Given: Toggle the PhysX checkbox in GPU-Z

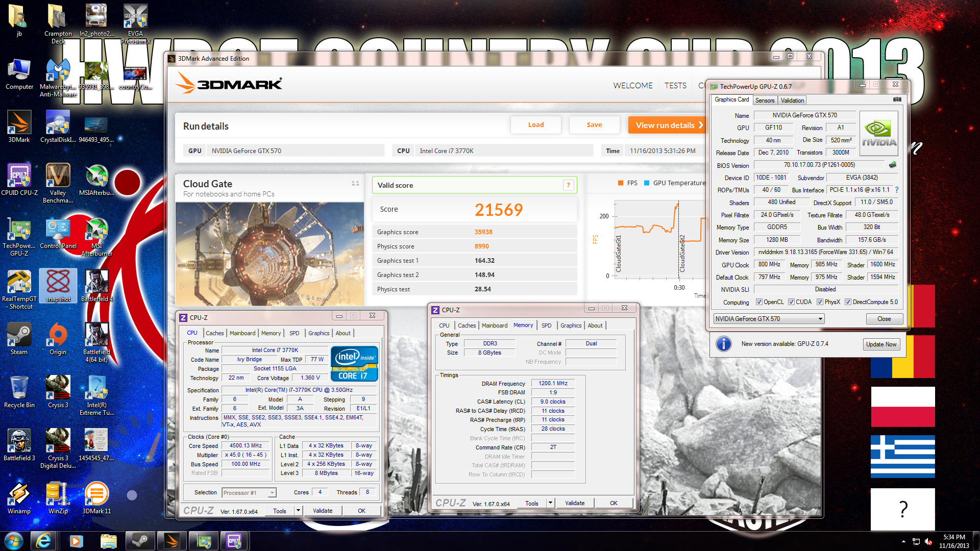Looking at the screenshot, I should [x=820, y=302].
